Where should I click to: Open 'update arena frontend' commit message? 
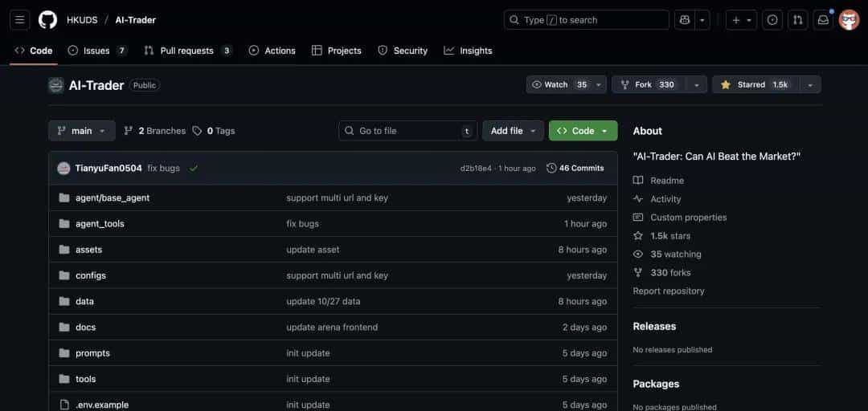[332, 327]
